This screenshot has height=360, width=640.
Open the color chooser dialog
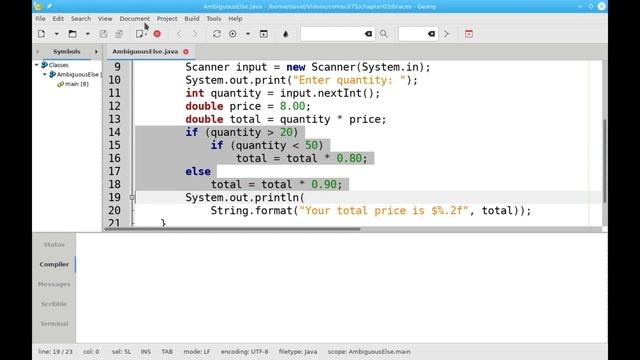(286, 34)
